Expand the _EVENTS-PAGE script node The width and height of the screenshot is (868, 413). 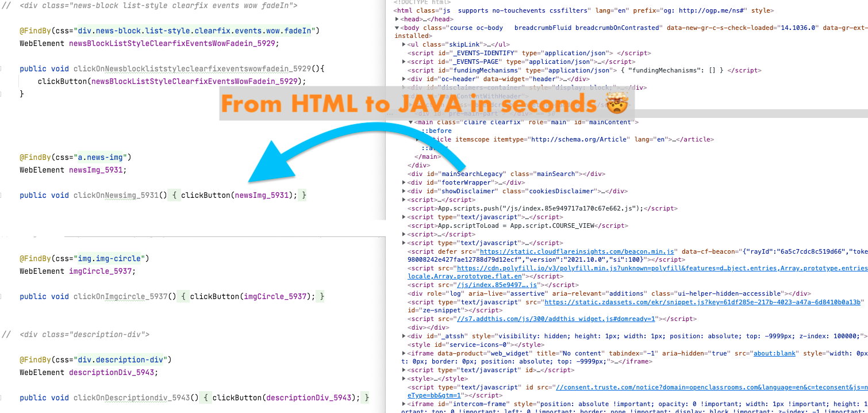coord(405,62)
